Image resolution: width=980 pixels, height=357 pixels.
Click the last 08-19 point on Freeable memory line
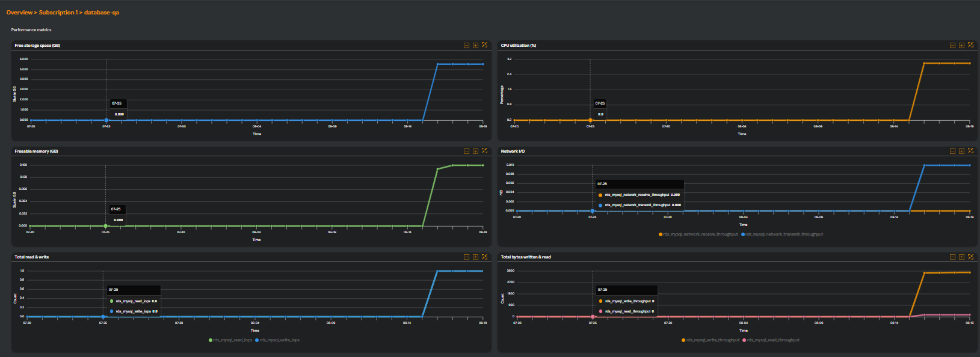[482, 165]
